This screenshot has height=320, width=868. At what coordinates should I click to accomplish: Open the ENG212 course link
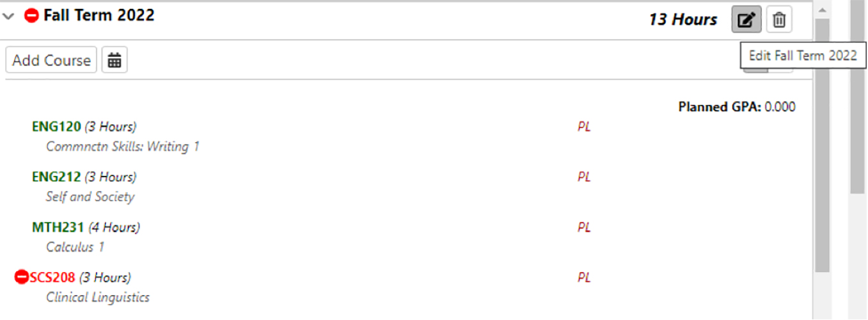click(x=56, y=177)
